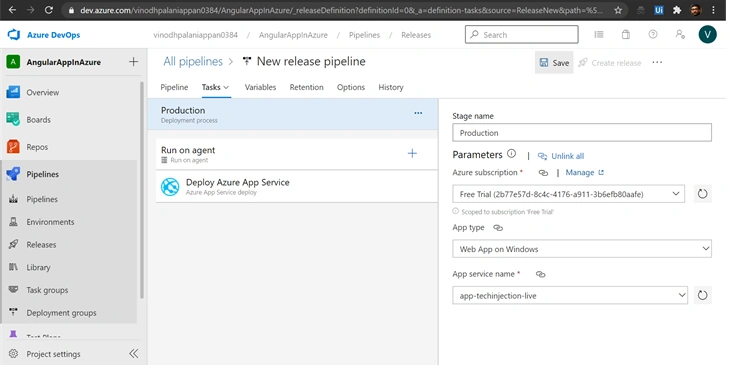Viewport: 729px width, 365px height.
Task: Click the Stage name input field
Action: (x=582, y=133)
